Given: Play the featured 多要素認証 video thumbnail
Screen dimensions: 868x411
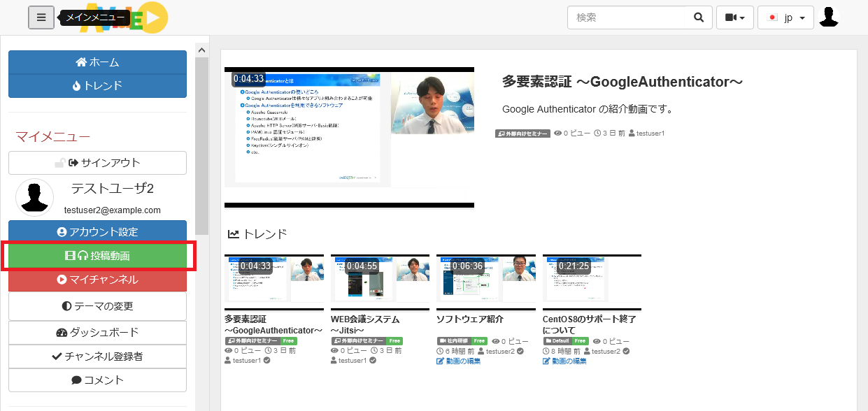Looking at the screenshot, I should coord(349,138).
